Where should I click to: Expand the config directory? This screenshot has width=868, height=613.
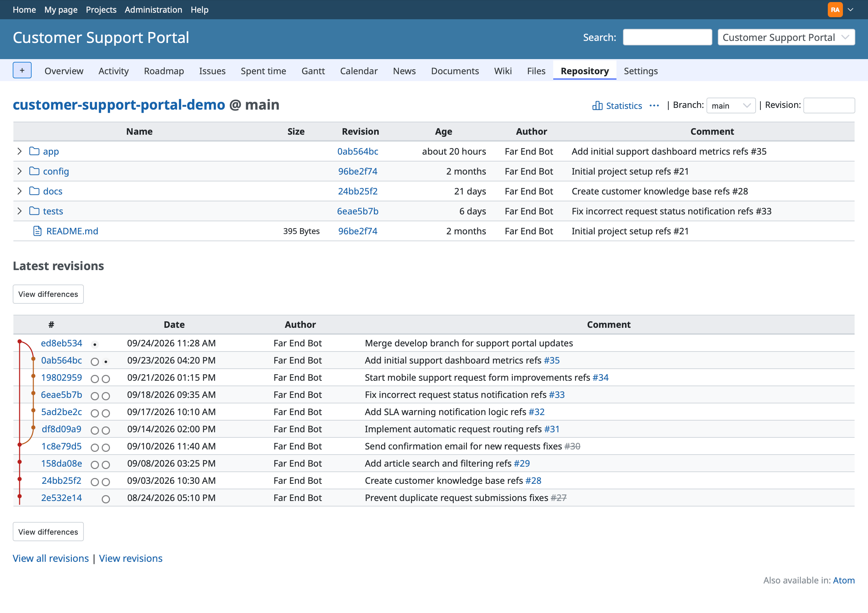20,171
